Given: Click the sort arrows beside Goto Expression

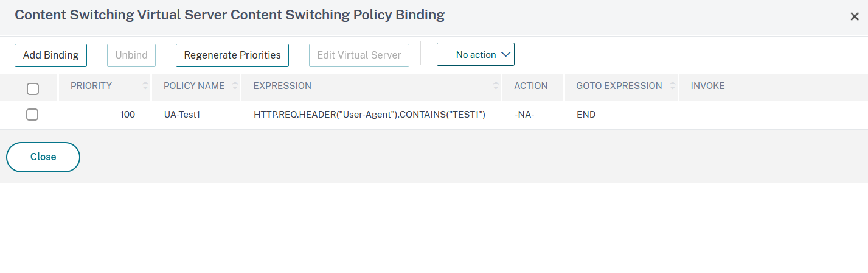Looking at the screenshot, I should click(673, 87).
